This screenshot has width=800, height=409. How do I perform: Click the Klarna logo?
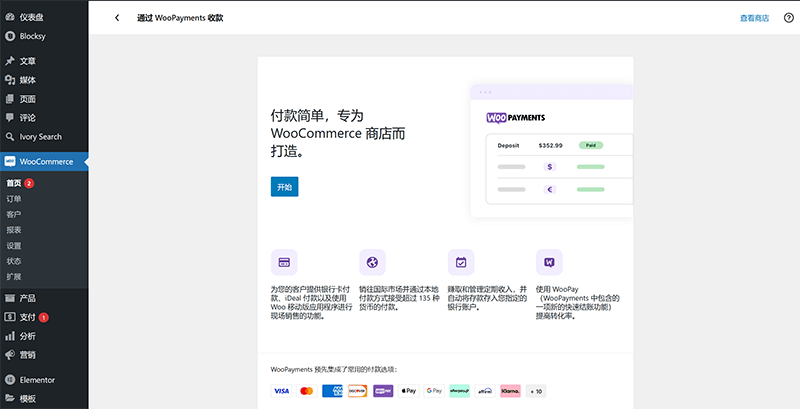[511, 391]
